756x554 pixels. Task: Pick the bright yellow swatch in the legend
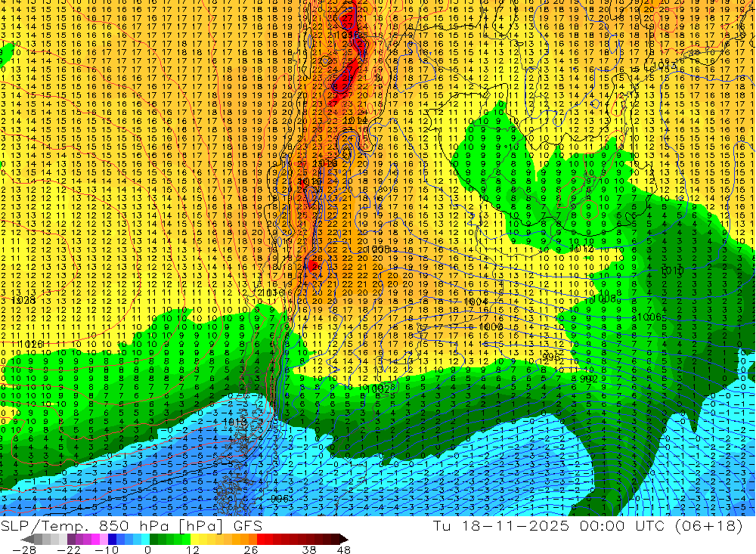[194, 539]
